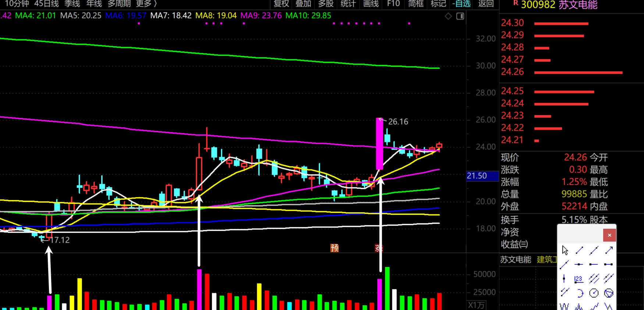644x310 pixels.
Task: Click the horizontal ray line tool
Action: [593, 264]
